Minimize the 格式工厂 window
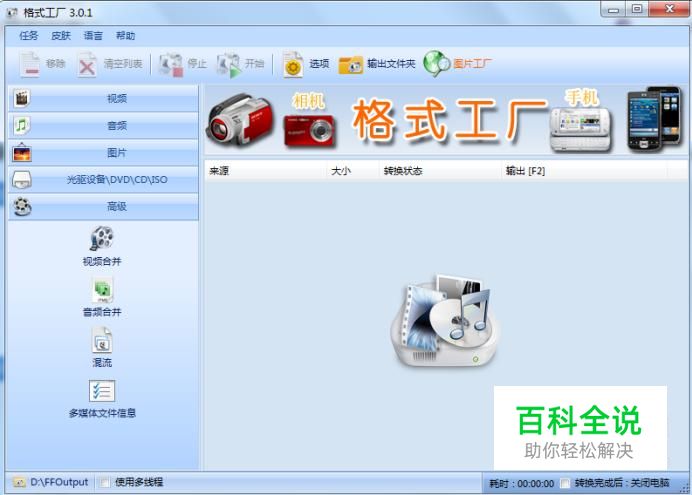The height and width of the screenshot is (495, 692). [614, 9]
